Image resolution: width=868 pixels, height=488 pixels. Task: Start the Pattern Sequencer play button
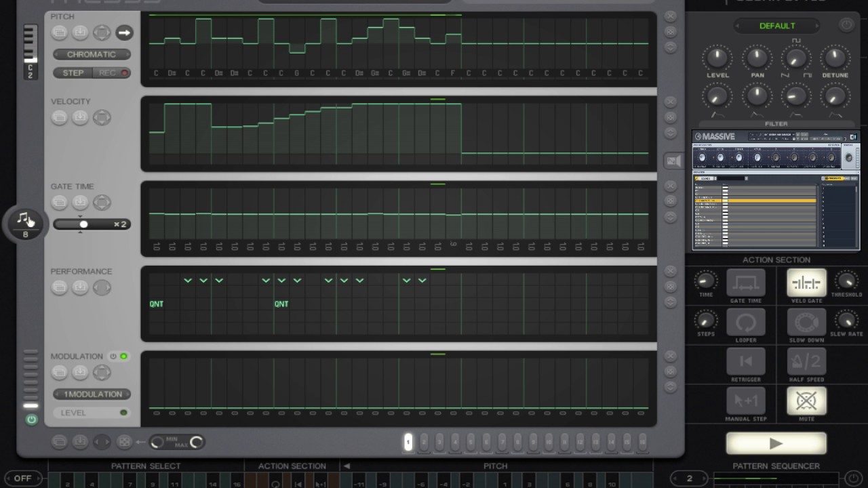[x=776, y=443]
